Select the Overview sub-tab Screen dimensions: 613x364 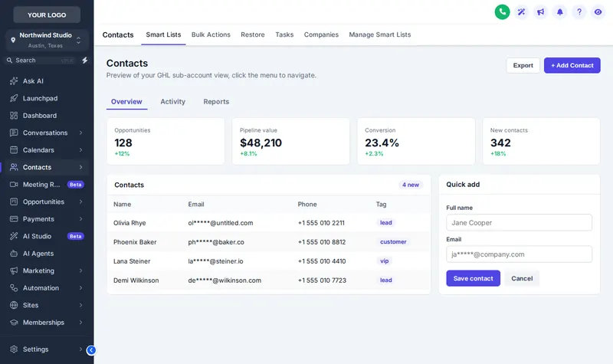point(126,102)
